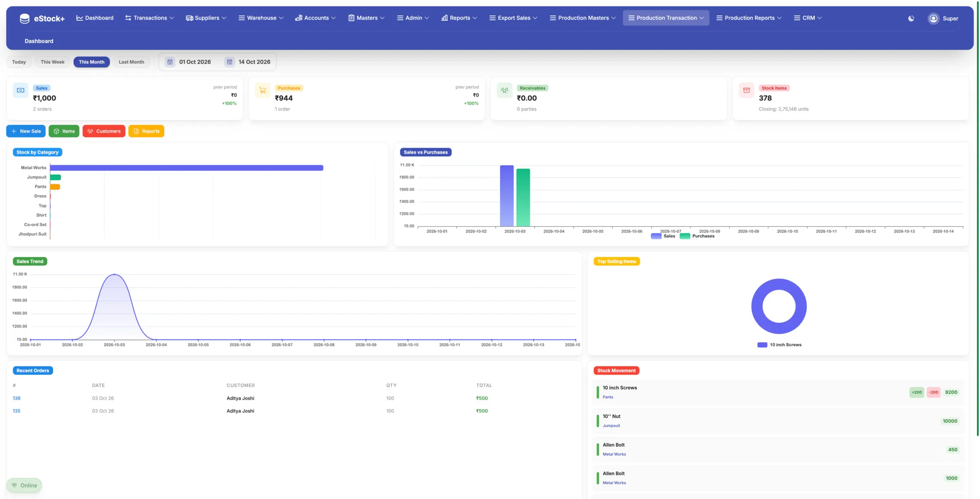Screen dimensions: 980x499
Task: Expand the Transactions dropdown chevron
Action: (172, 18)
